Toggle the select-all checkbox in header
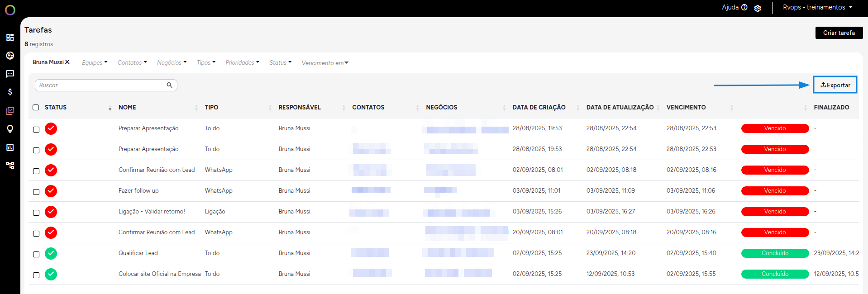Image resolution: width=868 pixels, height=294 pixels. tap(36, 108)
